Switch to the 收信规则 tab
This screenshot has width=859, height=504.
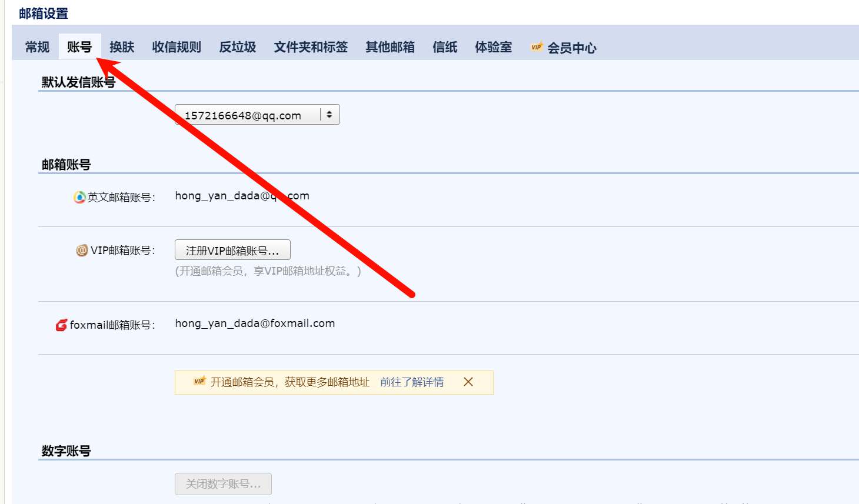[176, 47]
